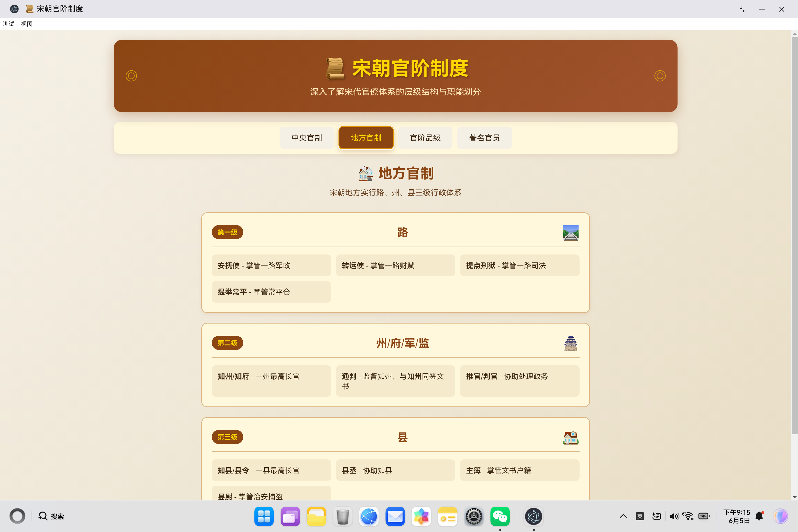The image size is (798, 532).
Task: Open the settings gear icon in the dock
Action: pyautogui.click(x=474, y=516)
